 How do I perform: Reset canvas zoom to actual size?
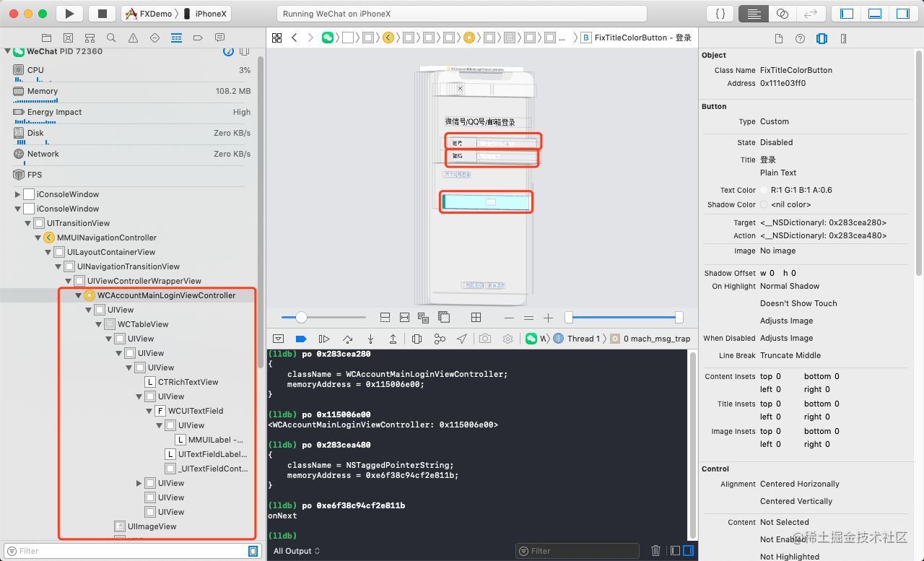[x=529, y=318]
